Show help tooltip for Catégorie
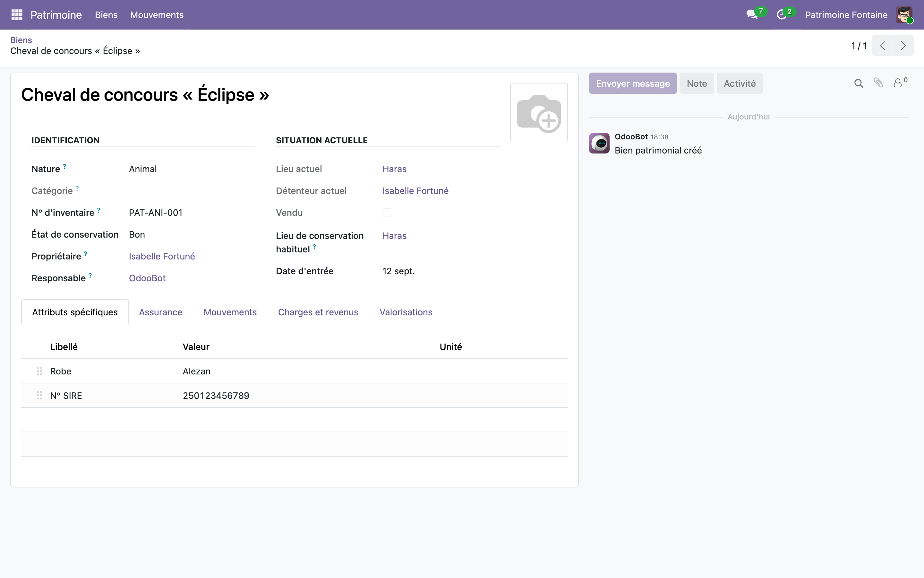This screenshot has width=924, height=578. 77,188
